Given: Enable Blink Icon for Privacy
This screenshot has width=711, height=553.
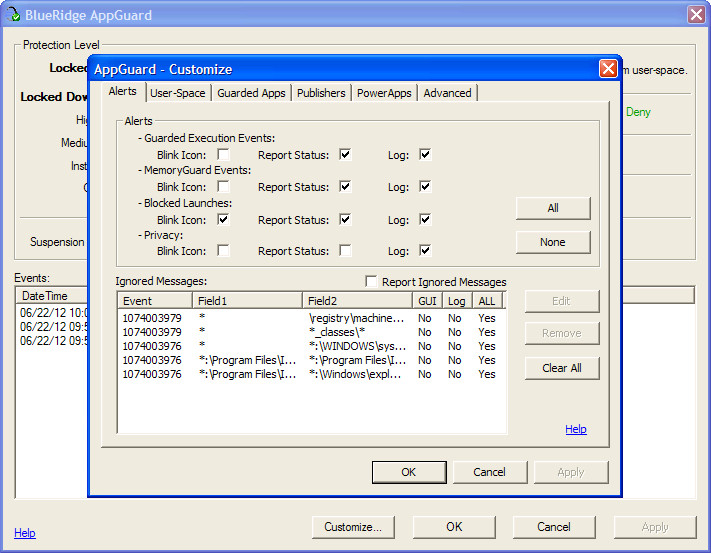Looking at the screenshot, I should [223, 251].
